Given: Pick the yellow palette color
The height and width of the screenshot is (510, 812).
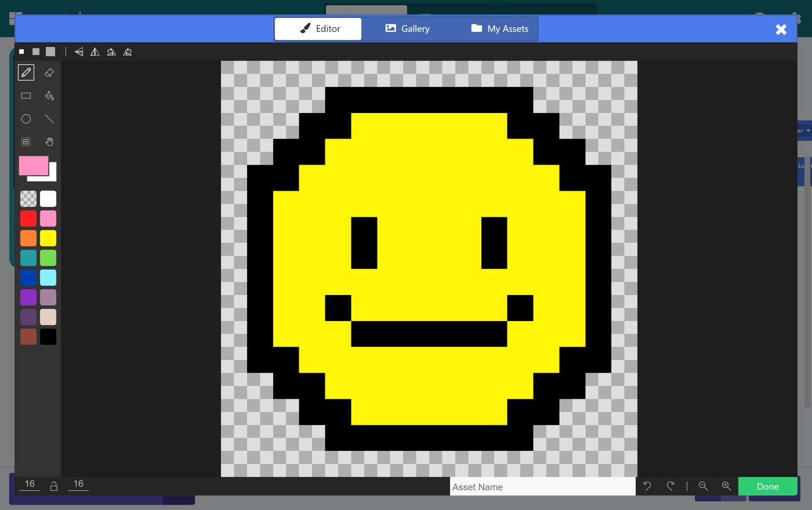Looking at the screenshot, I should [48, 238].
